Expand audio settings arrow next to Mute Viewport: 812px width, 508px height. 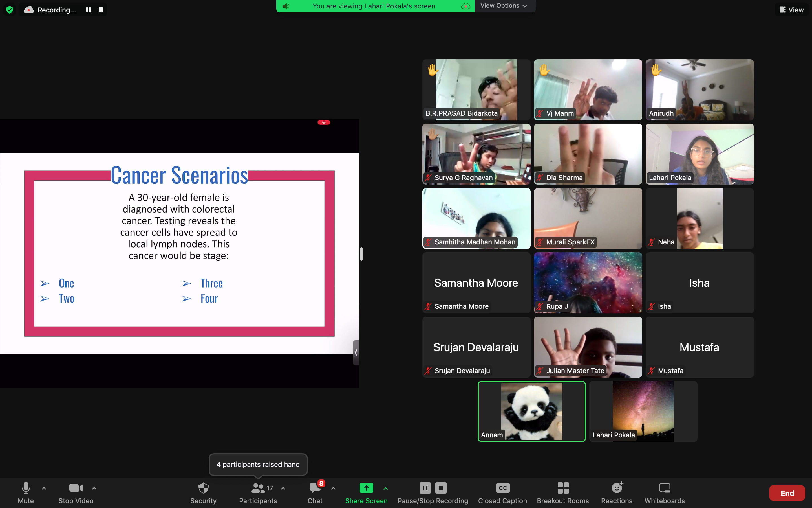point(44,488)
